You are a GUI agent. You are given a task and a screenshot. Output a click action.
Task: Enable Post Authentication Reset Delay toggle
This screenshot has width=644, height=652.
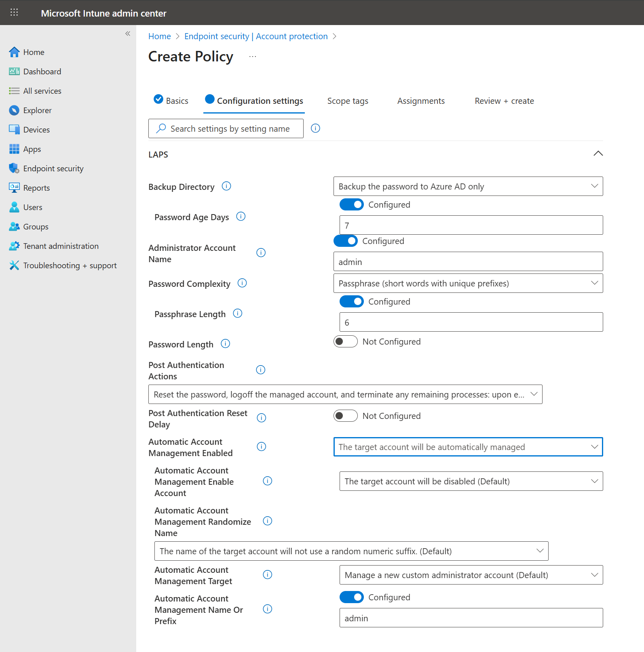tap(346, 416)
